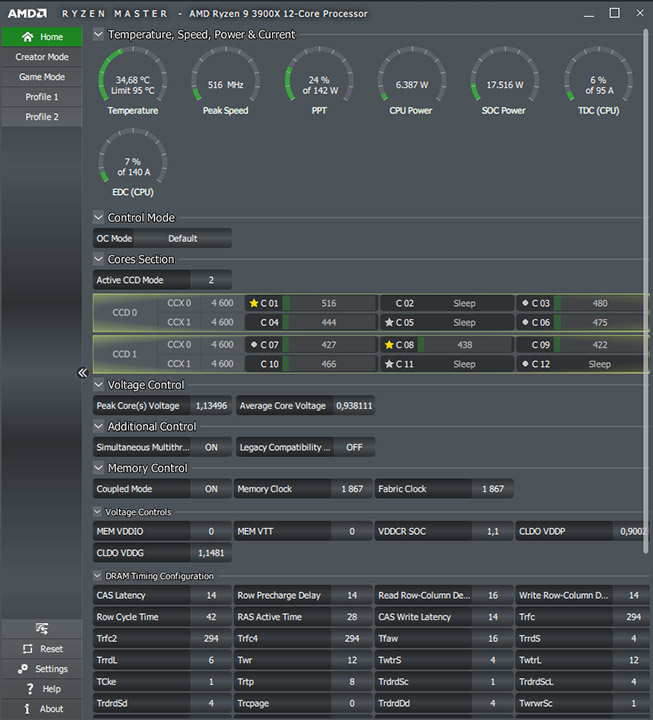
Task: Click the gold star on core C 08
Action: 389,344
